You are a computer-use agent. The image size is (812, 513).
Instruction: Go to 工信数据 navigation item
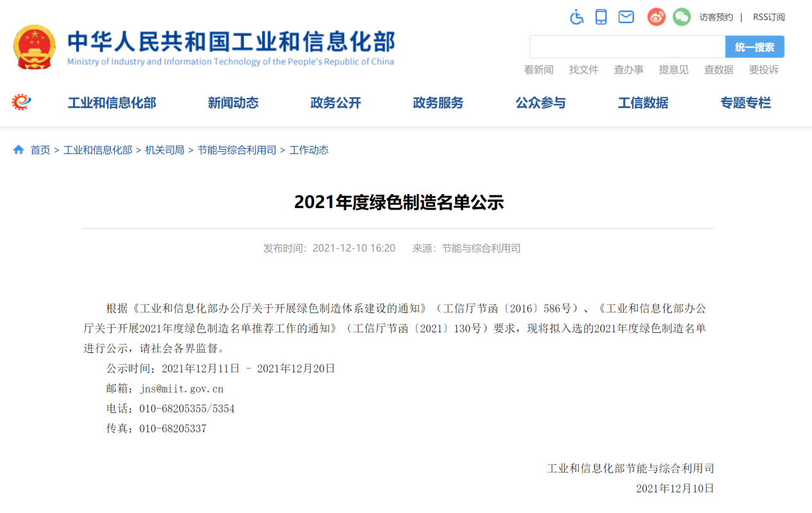[643, 103]
